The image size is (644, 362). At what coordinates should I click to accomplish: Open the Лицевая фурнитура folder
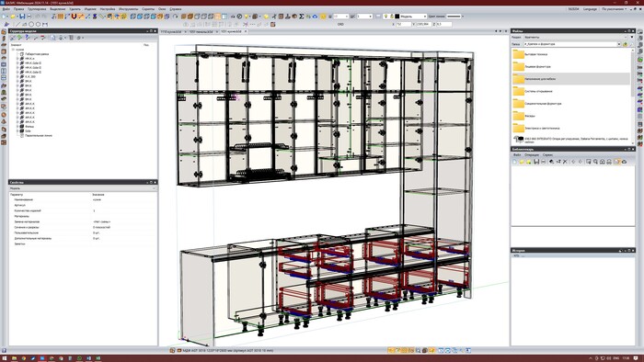tap(537, 66)
